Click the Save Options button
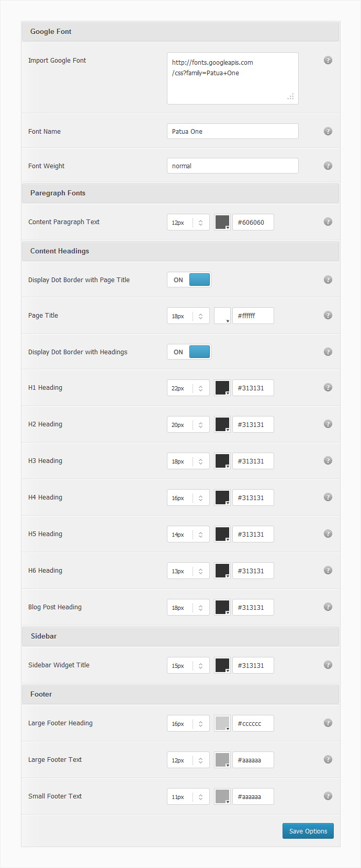 click(308, 831)
